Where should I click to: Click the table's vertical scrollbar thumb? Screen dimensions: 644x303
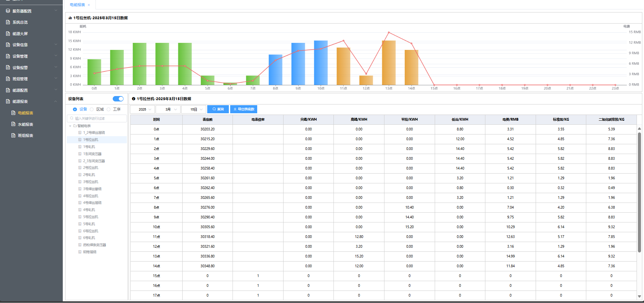coord(639,192)
